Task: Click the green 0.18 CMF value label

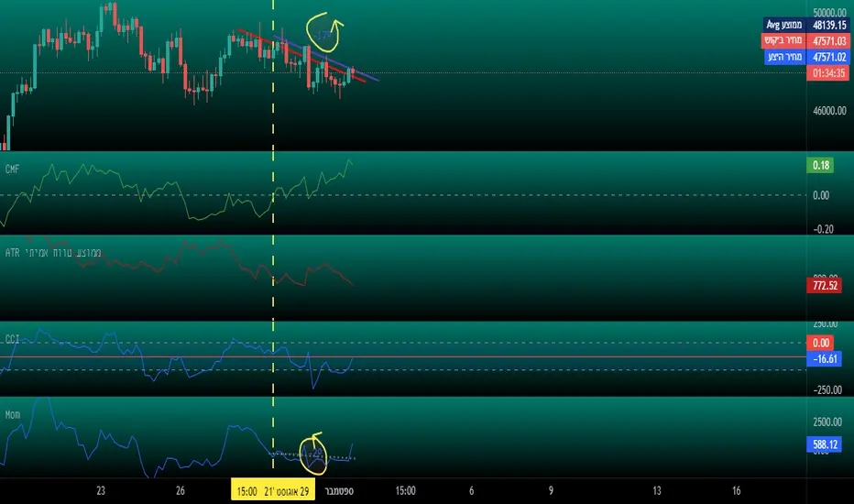Action: 820,165
